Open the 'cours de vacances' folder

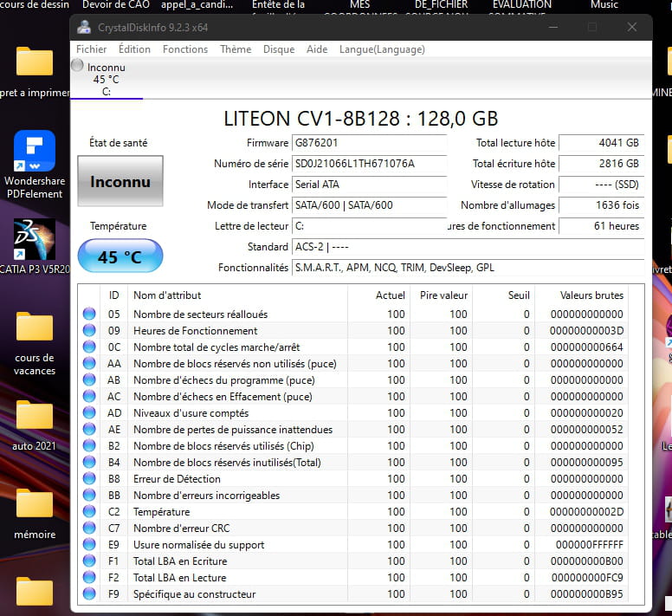coord(35,327)
